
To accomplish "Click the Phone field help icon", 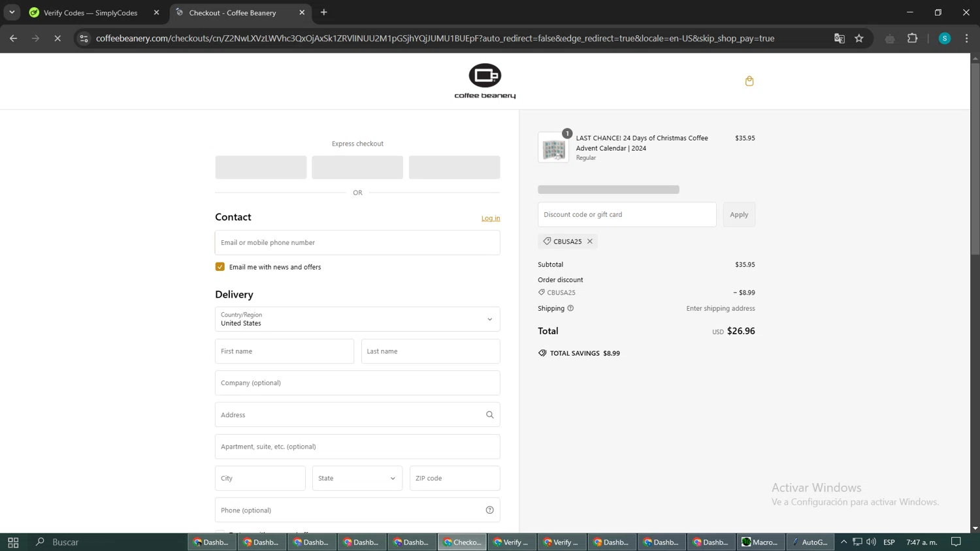I will (x=490, y=510).
